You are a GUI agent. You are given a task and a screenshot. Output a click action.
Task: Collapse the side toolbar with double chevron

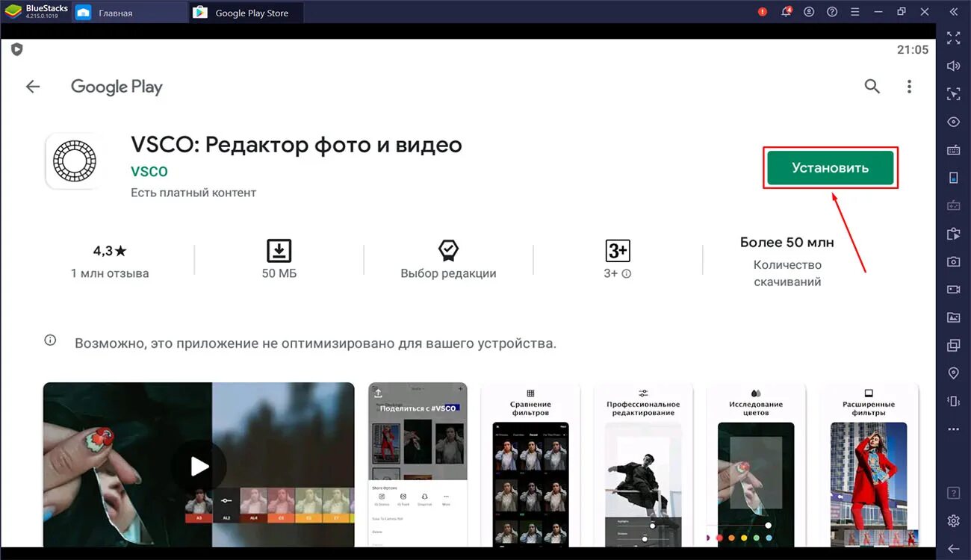(x=953, y=12)
